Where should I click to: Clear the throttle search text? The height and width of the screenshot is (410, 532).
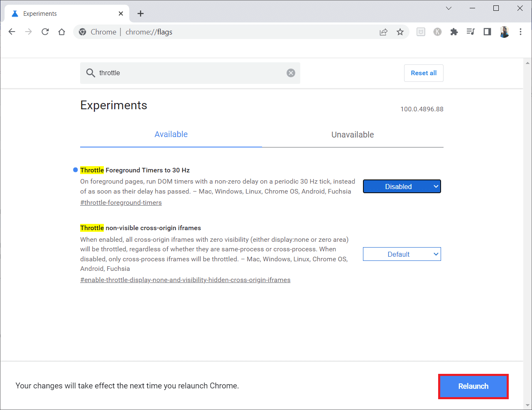(x=291, y=73)
